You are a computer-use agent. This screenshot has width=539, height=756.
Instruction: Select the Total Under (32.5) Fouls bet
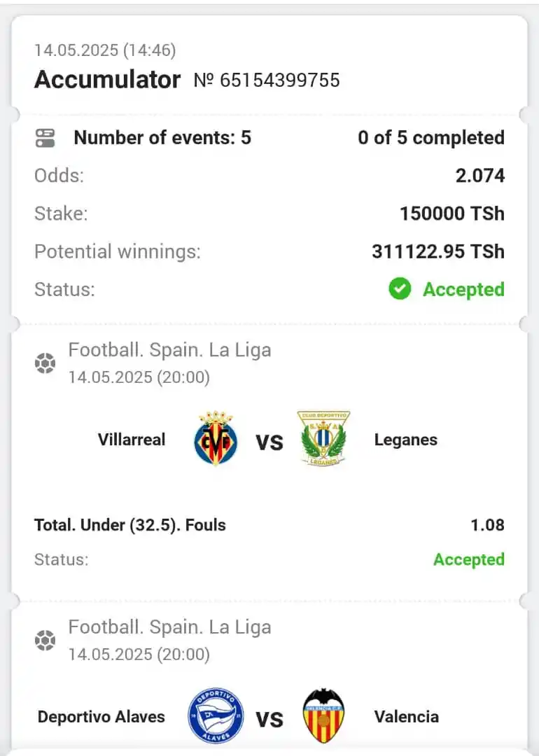pos(129,524)
